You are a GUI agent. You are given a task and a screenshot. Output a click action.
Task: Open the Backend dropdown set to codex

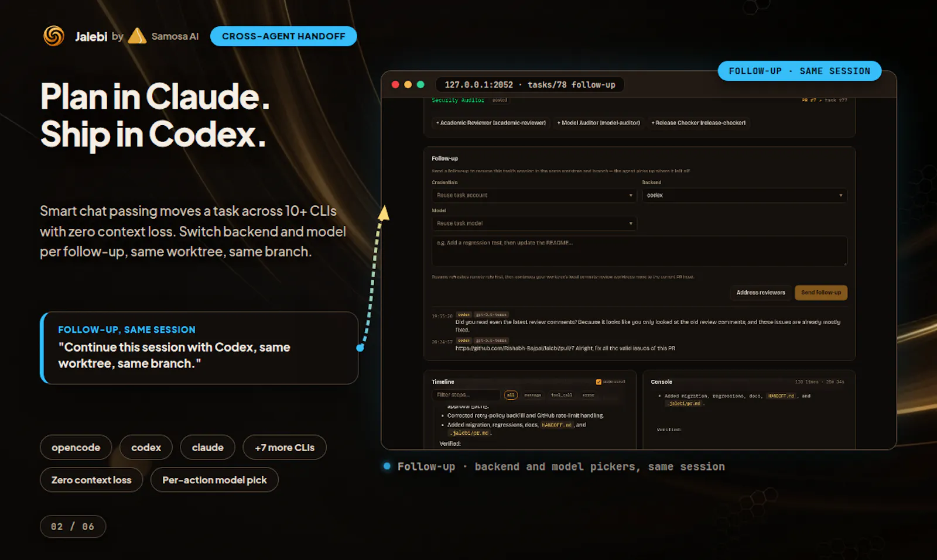[x=744, y=195]
